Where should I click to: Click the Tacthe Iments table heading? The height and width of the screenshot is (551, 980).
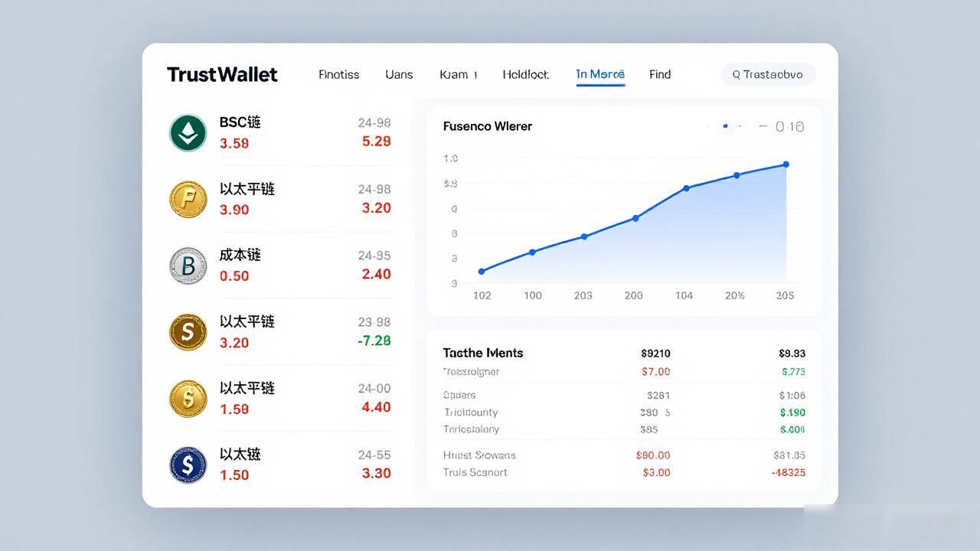point(483,353)
